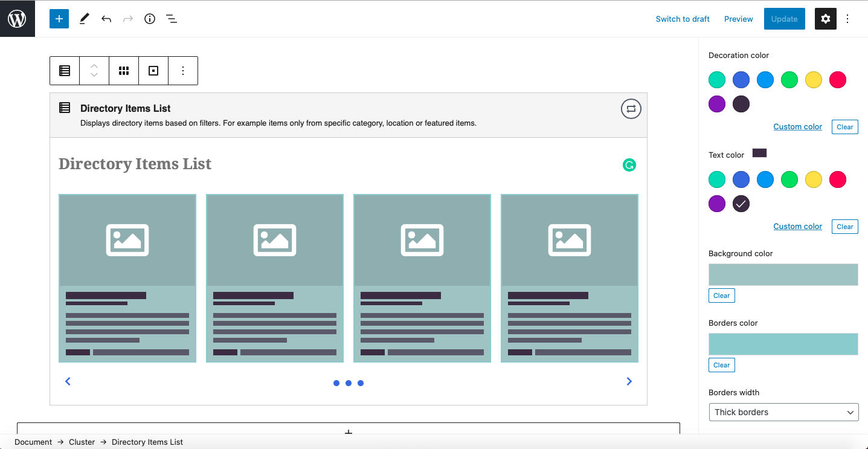Clear the Text color
Screen dimensions: 868x449
pos(845,227)
